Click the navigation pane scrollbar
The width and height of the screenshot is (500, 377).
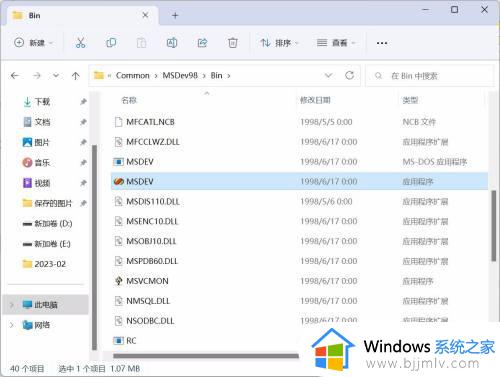[94, 247]
